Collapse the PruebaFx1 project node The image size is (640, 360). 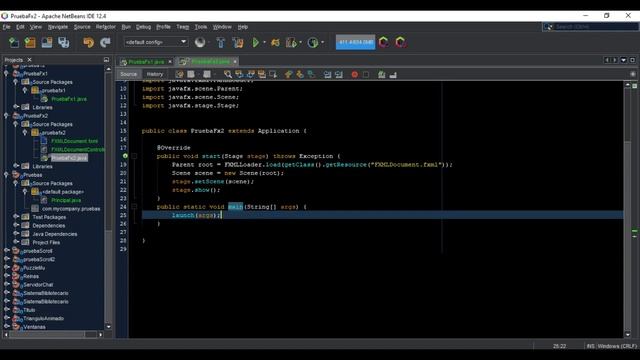click(7, 73)
